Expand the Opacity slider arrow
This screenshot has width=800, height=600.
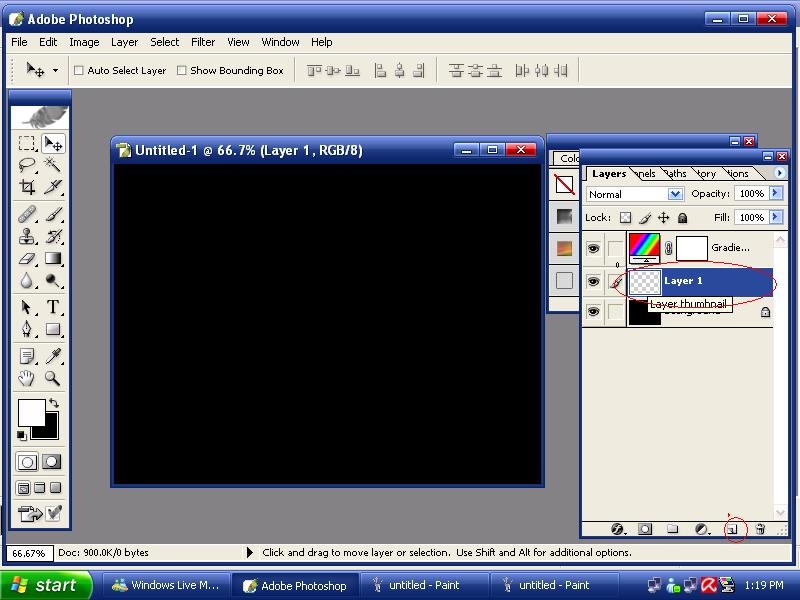pyautogui.click(x=775, y=194)
